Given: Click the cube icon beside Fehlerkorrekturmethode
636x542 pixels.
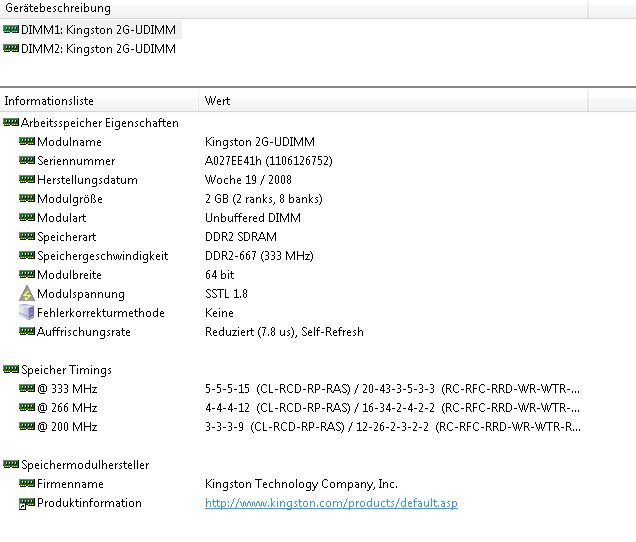Looking at the screenshot, I should point(27,312).
